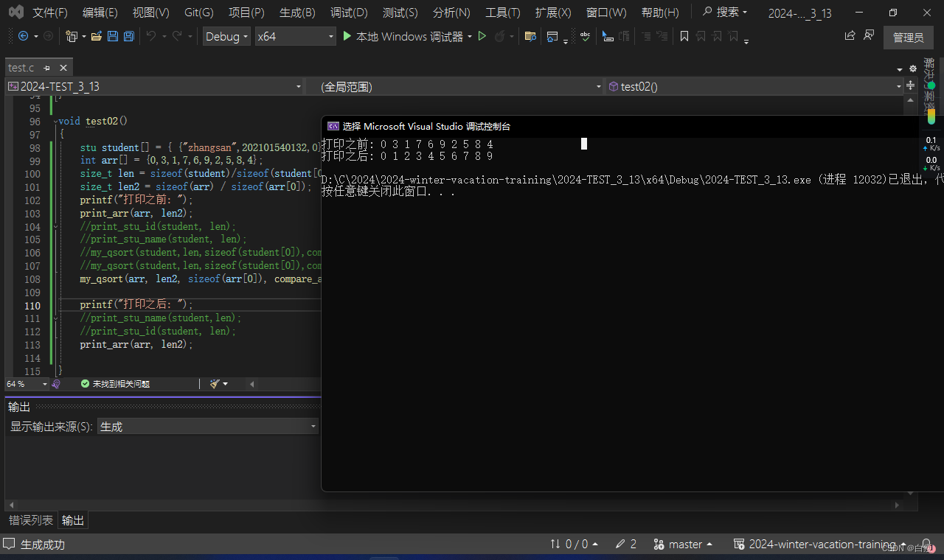Click the abc spell checker icon
The width and height of the screenshot is (944, 560).
click(x=585, y=36)
